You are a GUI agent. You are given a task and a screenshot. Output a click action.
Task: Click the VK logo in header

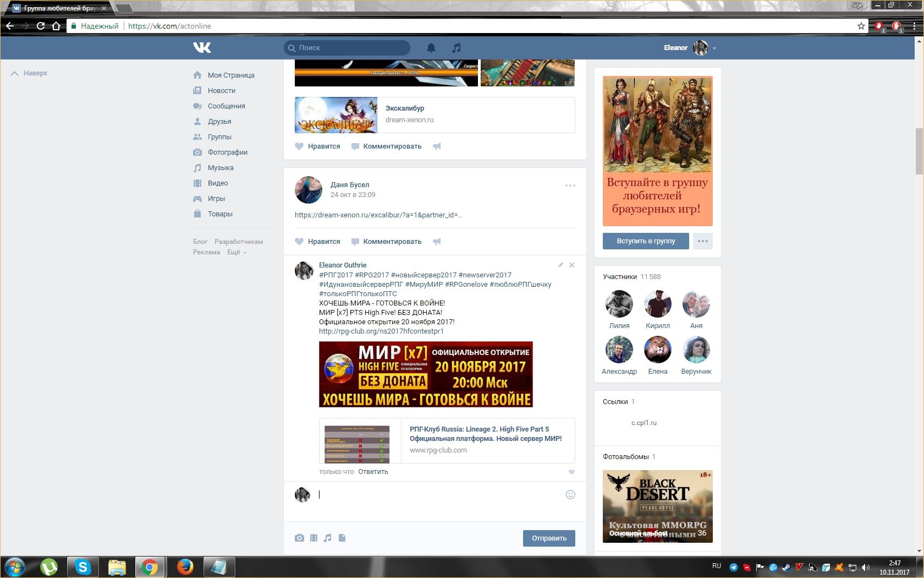pos(202,48)
